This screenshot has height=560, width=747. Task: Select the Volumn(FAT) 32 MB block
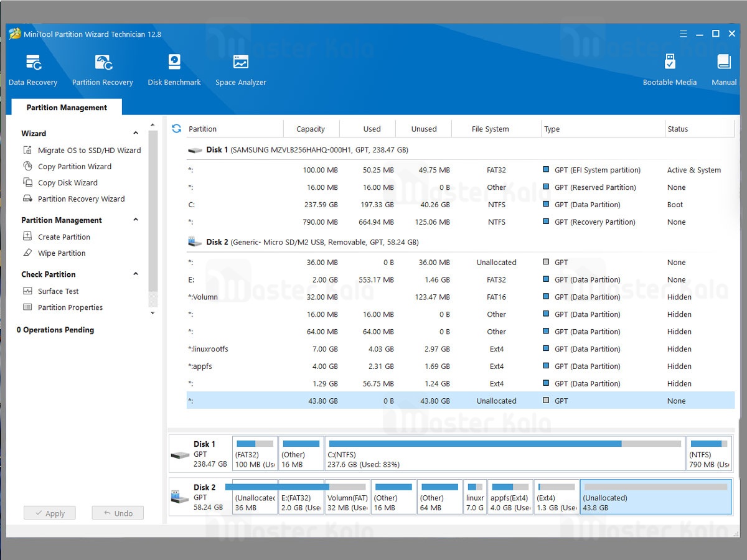(x=347, y=497)
